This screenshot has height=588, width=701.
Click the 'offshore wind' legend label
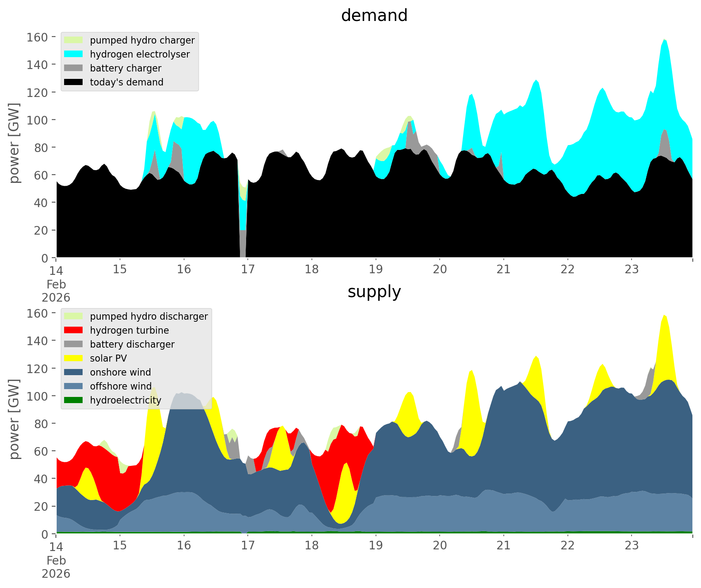point(120,386)
